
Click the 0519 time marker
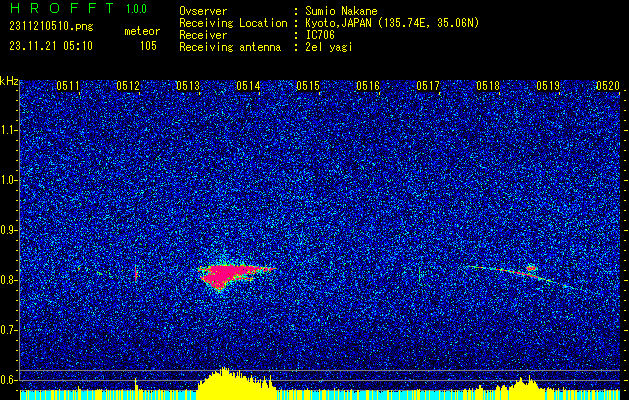point(548,86)
